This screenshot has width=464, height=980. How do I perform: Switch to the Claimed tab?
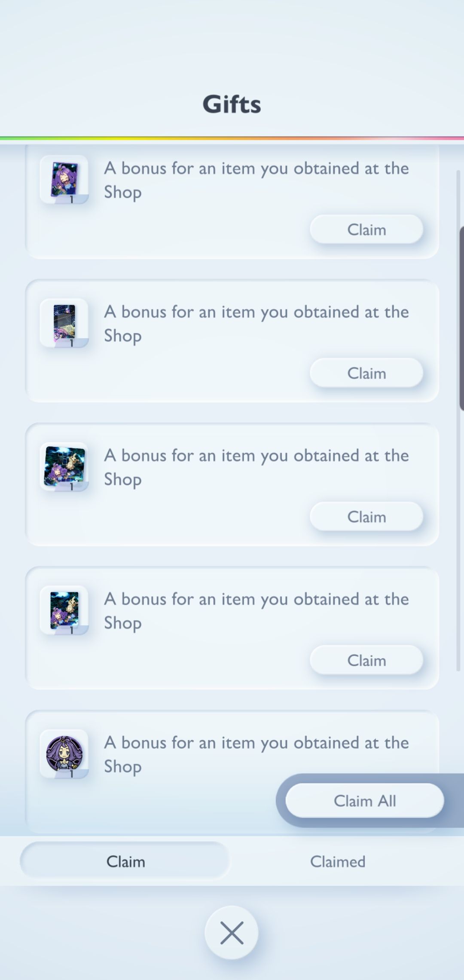[338, 861]
